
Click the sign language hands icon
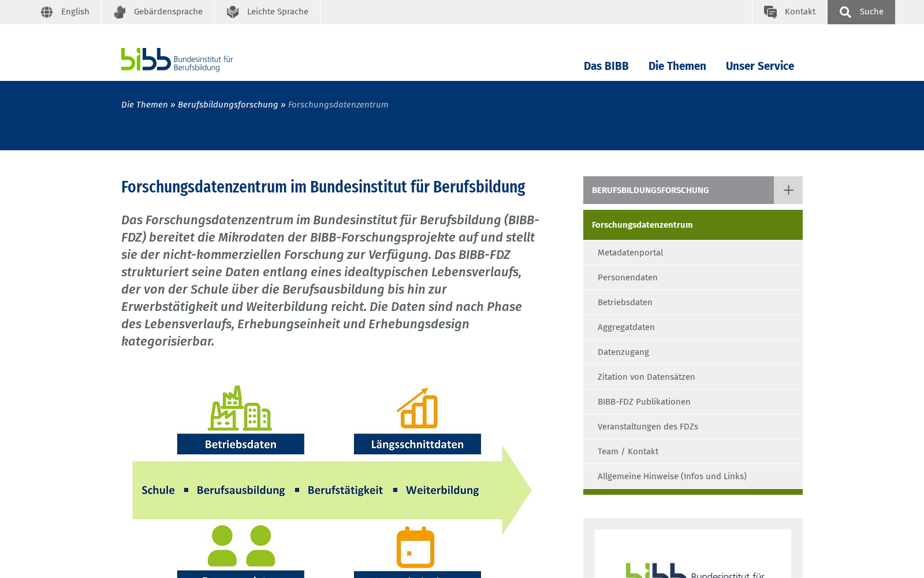pos(120,12)
